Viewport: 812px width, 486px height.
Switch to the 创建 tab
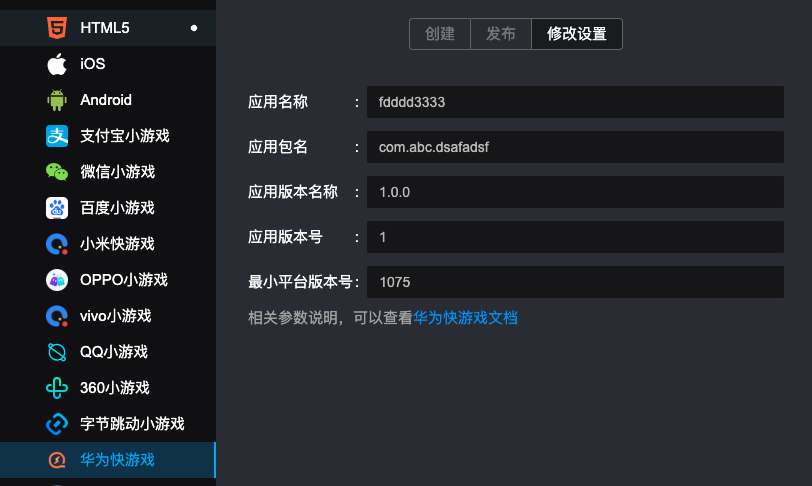[440, 33]
